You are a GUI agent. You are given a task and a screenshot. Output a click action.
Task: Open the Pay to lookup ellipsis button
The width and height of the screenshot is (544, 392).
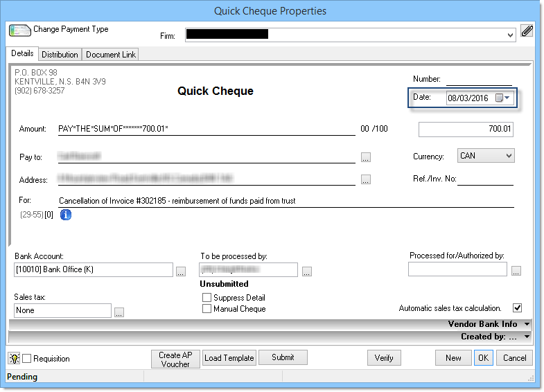point(366,157)
